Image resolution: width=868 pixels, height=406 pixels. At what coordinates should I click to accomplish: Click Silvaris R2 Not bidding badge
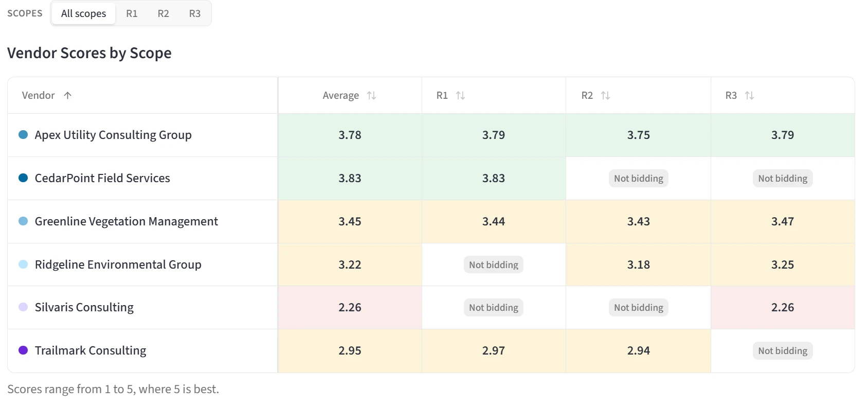point(639,307)
